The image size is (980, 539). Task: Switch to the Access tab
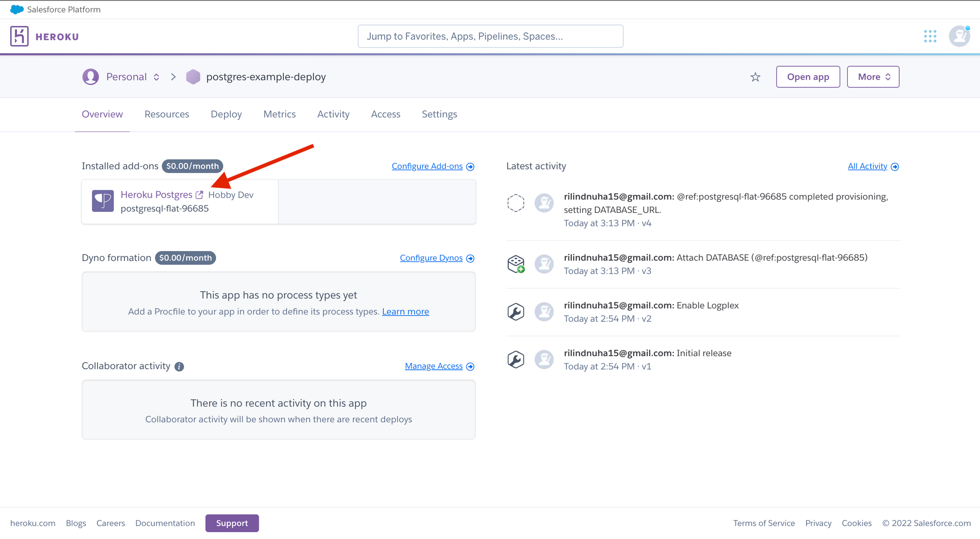click(x=386, y=114)
